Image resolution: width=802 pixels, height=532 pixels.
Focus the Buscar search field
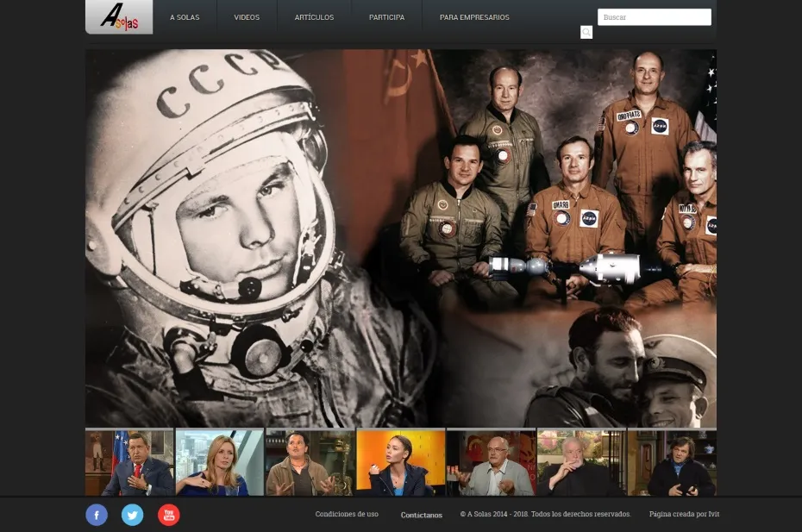654,17
